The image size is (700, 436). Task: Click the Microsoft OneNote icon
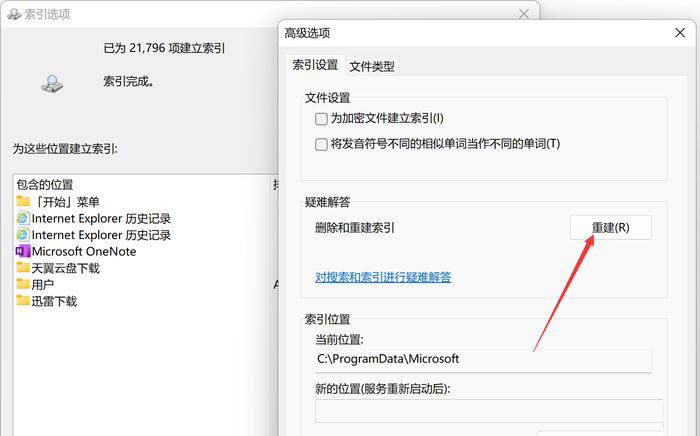click(23, 251)
